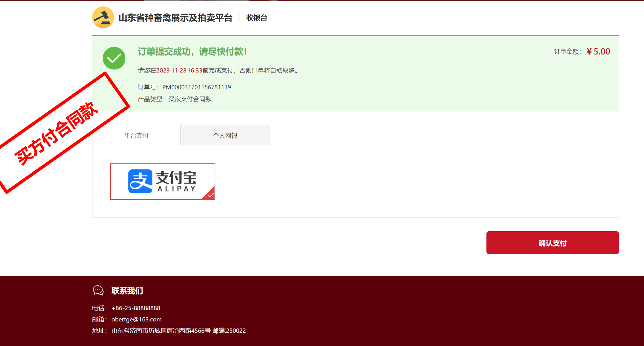
Task: Click the address line in the footer
Action: click(x=178, y=330)
